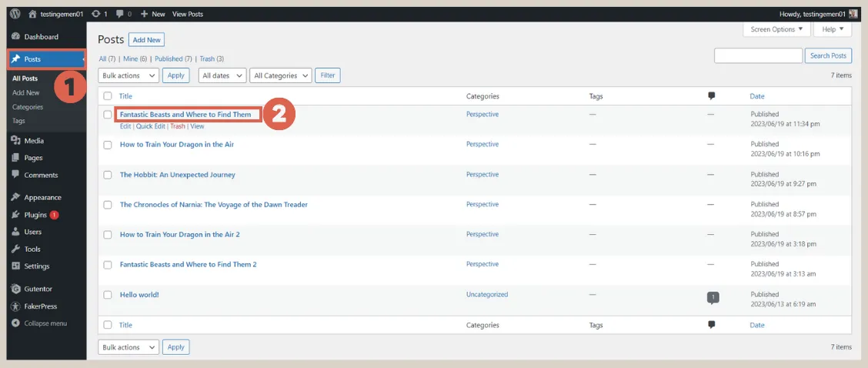Screen dimensions: 868x368
Task: Go to Pages in sidebar
Action: (33, 158)
